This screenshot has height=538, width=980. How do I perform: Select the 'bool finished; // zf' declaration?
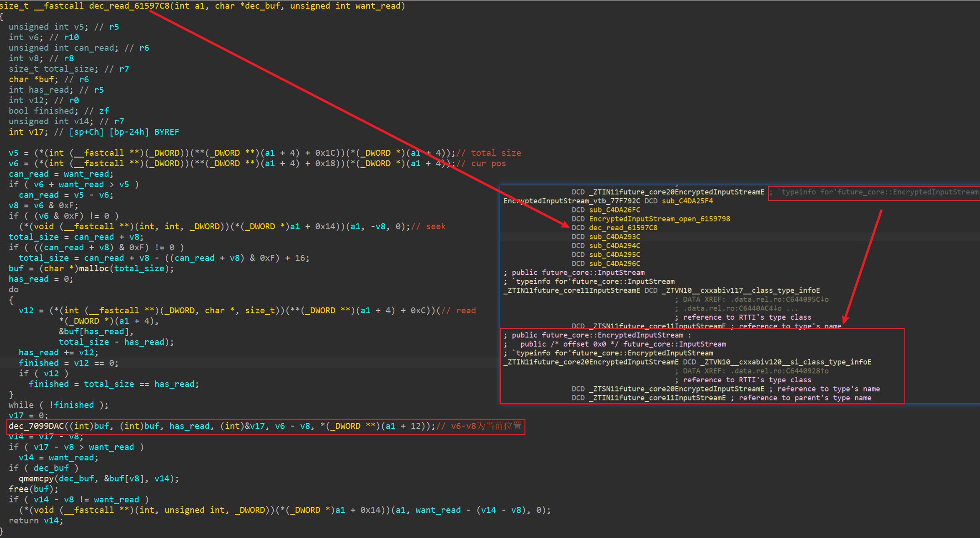point(58,111)
